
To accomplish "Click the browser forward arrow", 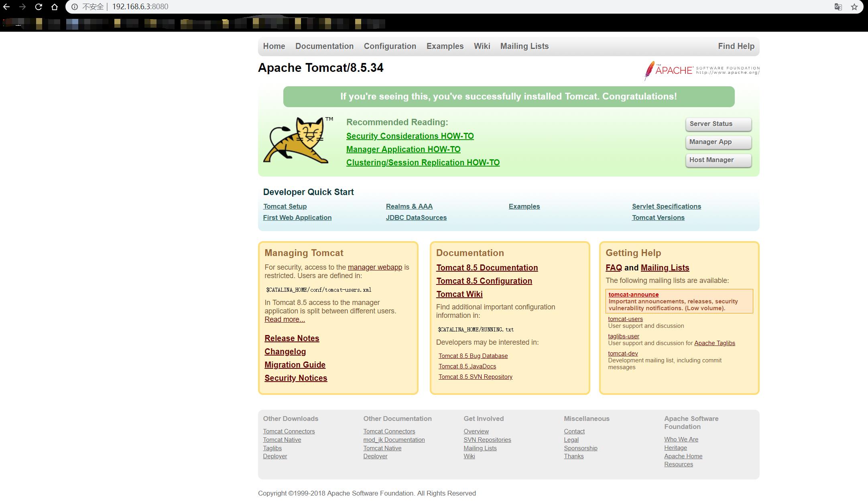I will tap(22, 7).
